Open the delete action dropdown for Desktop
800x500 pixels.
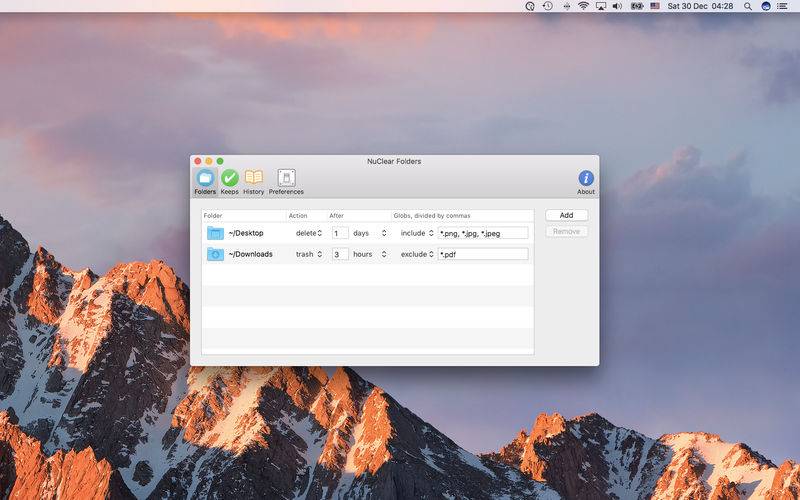coord(309,233)
